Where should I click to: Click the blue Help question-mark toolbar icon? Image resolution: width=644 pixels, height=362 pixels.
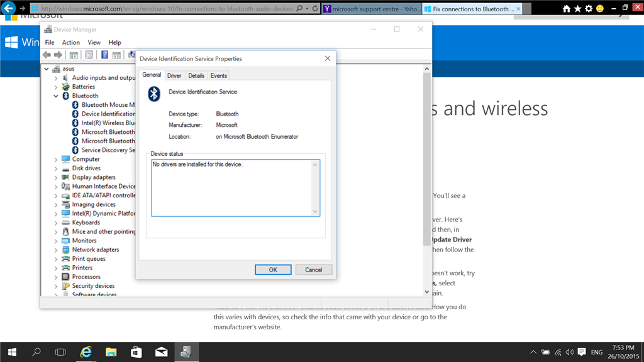click(x=105, y=55)
